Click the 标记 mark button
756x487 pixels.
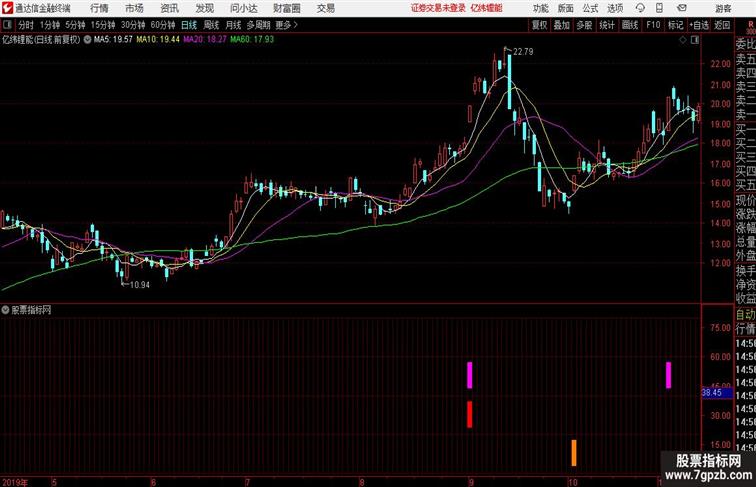point(675,25)
